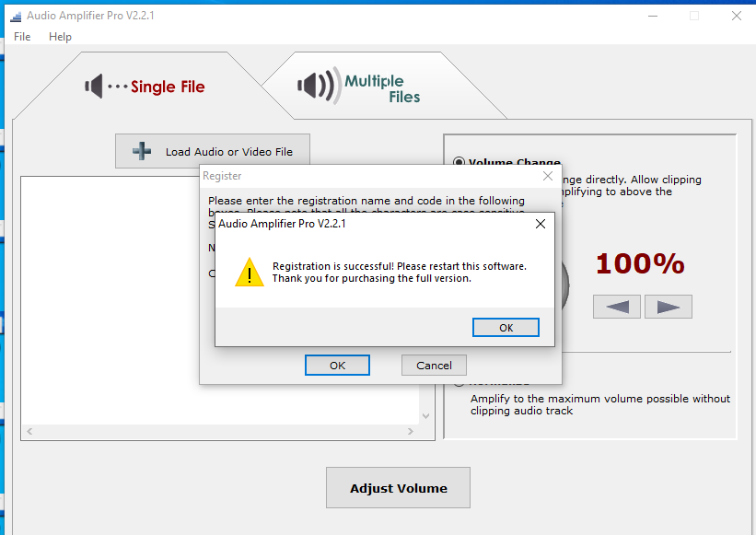Viewport: 756px width, 535px height.
Task: Open the File menu
Action: coord(21,37)
